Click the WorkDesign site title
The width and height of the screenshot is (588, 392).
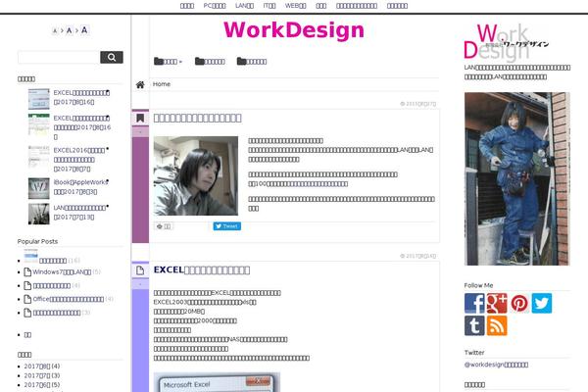pyautogui.click(x=294, y=30)
